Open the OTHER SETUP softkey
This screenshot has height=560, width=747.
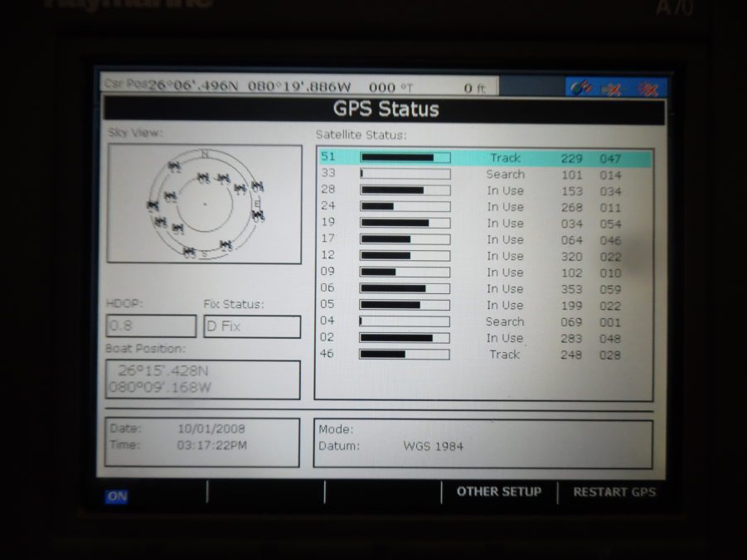pos(499,491)
